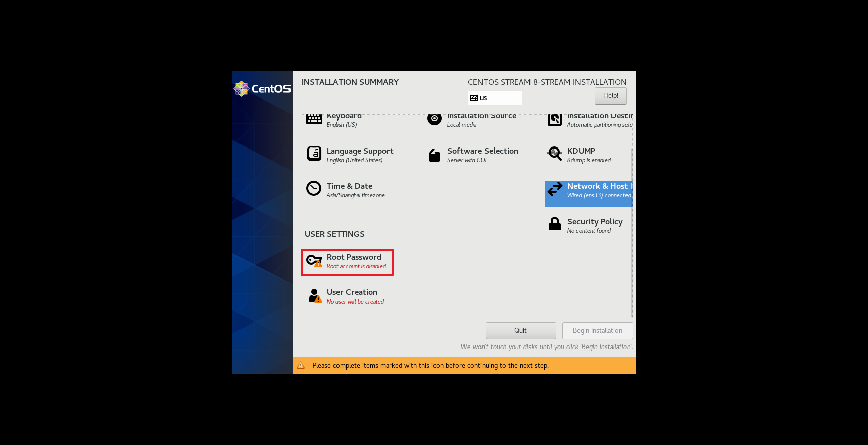The height and width of the screenshot is (445, 868).
Task: Click 'No user will be created' text
Action: pyautogui.click(x=355, y=302)
